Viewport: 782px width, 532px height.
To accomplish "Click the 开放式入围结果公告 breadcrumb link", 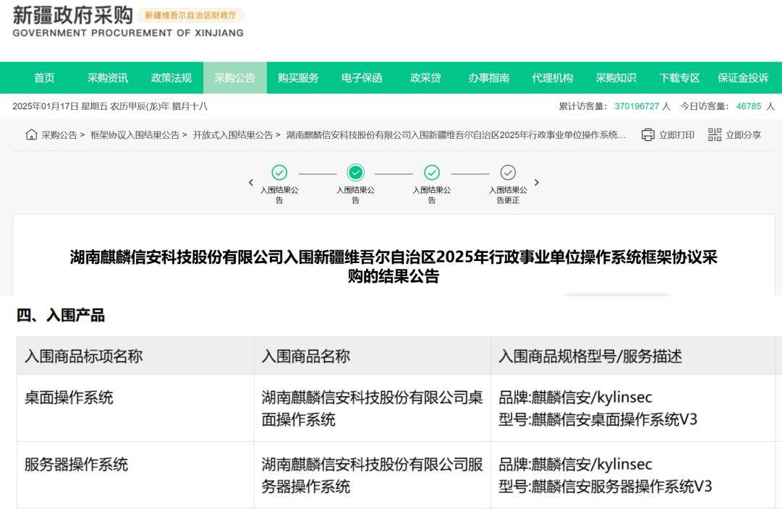I will tap(232, 135).
